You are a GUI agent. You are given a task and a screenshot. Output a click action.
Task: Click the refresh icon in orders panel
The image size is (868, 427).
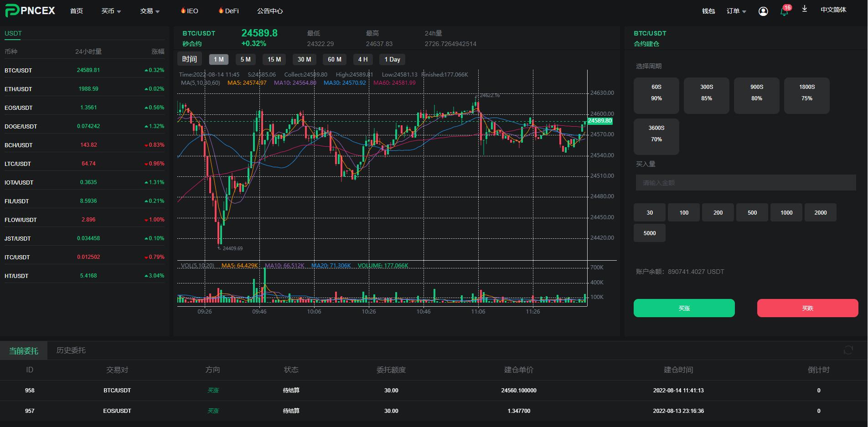click(x=848, y=350)
